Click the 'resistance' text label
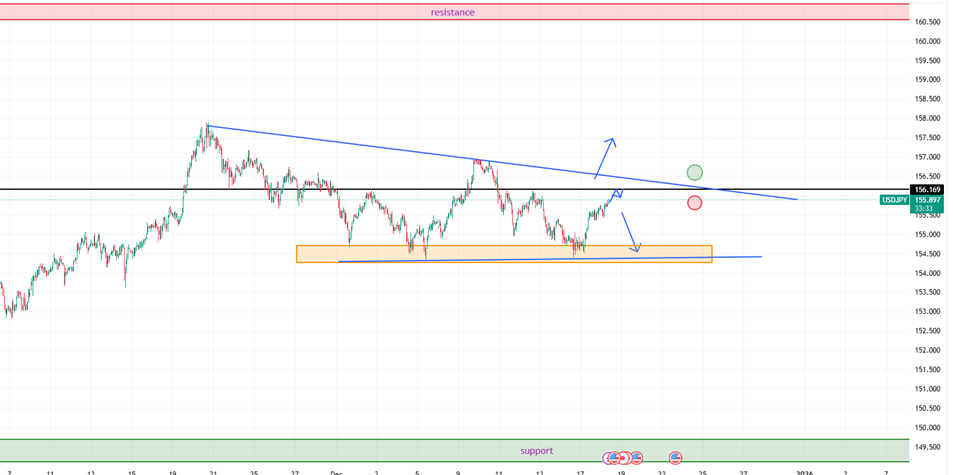 pyautogui.click(x=452, y=12)
